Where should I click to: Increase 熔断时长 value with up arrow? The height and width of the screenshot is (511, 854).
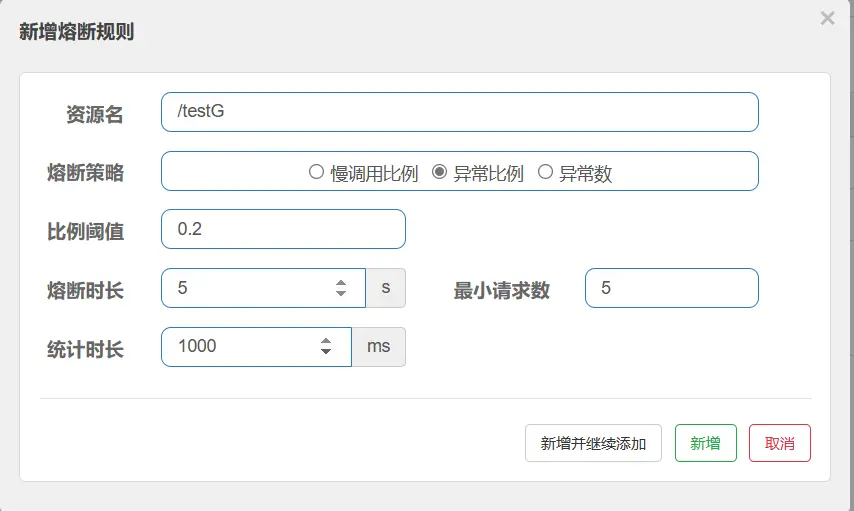341,283
